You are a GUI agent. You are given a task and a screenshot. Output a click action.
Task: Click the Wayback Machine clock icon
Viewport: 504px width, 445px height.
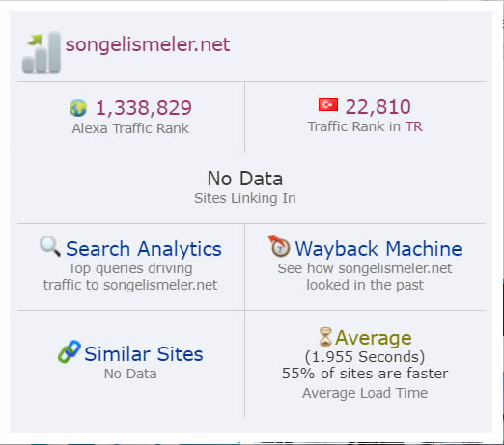click(x=279, y=246)
